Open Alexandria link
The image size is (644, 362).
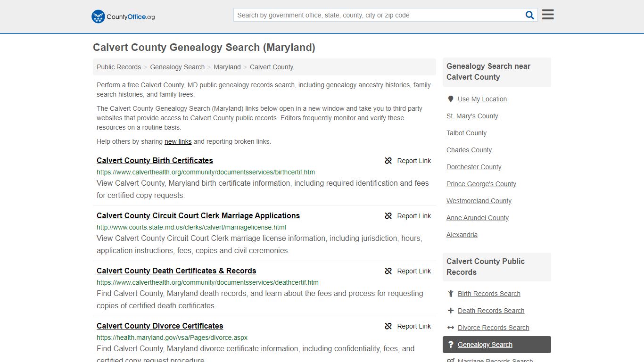(462, 235)
